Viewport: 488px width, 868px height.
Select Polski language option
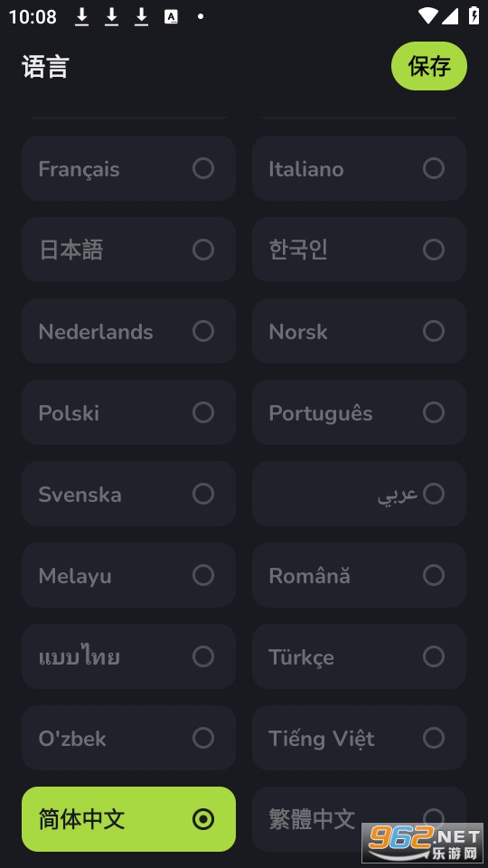[x=128, y=412]
